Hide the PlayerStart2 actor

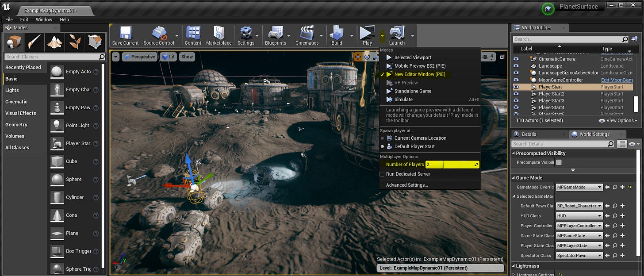pyautogui.click(x=516, y=94)
